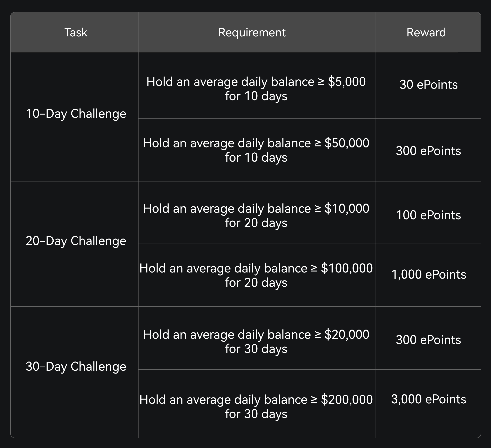Image resolution: width=491 pixels, height=448 pixels.
Task: Click the 30-day 300 ePoints reward
Action: [428, 340]
